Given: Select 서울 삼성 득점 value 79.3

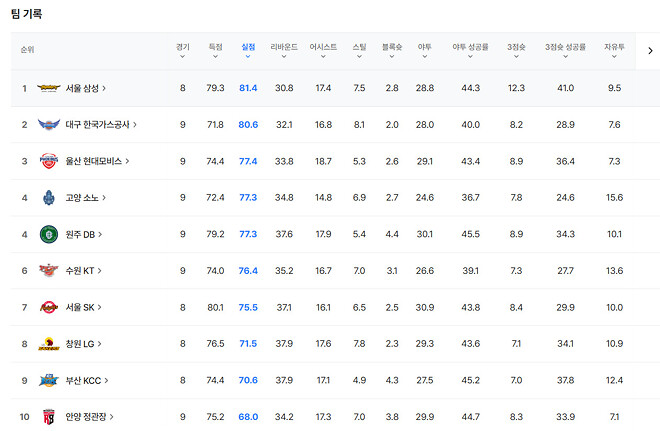Looking at the screenshot, I should coord(215,88).
